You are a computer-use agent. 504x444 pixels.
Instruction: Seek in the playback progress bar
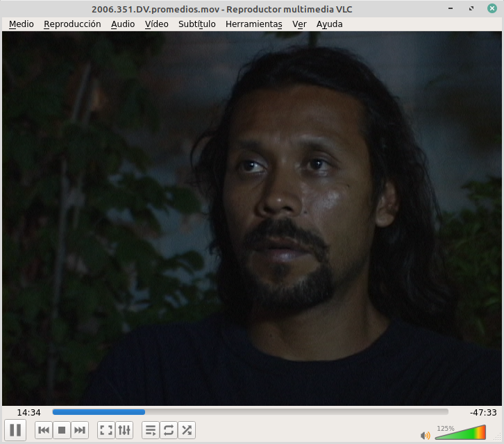pos(250,412)
